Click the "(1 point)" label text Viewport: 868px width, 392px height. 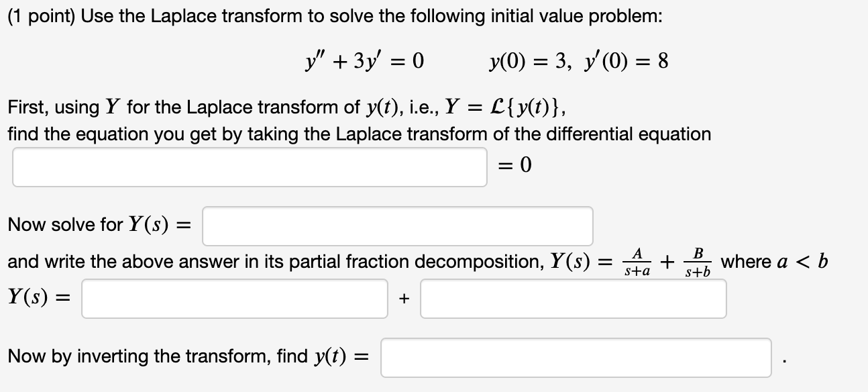40,15
